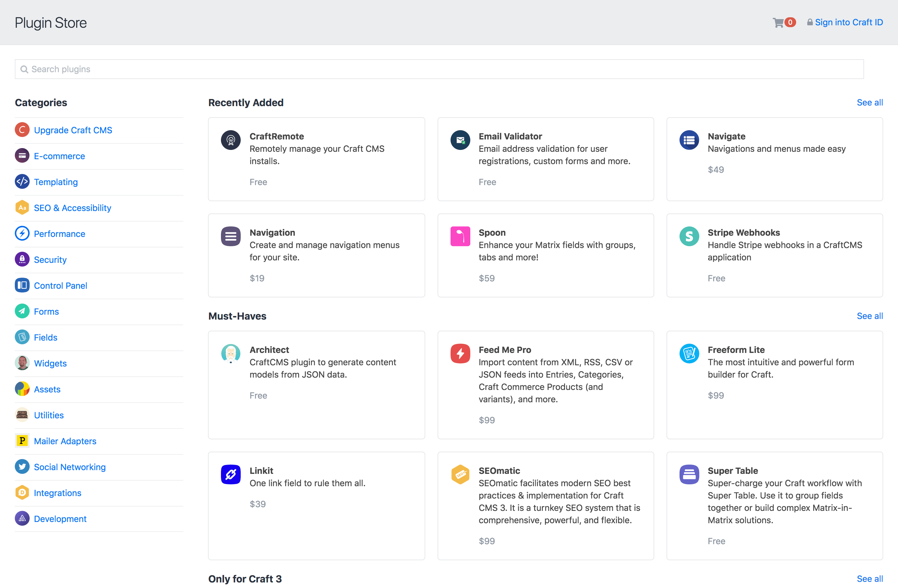Click the CraftRemote plugin icon
This screenshot has height=588, width=898.
point(231,140)
